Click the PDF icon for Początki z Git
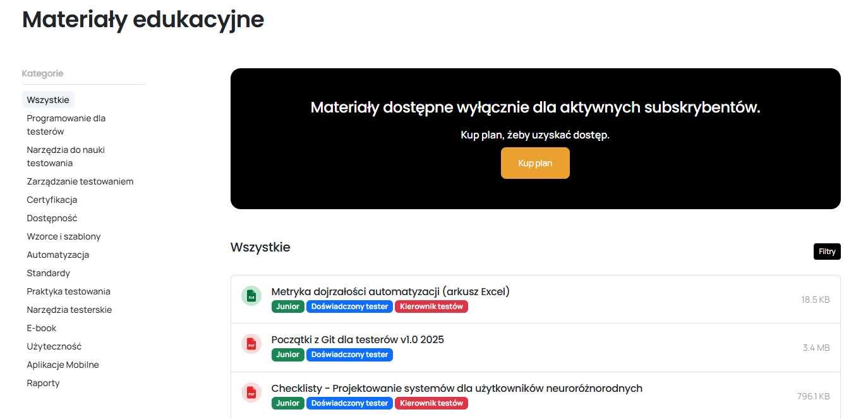 [x=251, y=343]
